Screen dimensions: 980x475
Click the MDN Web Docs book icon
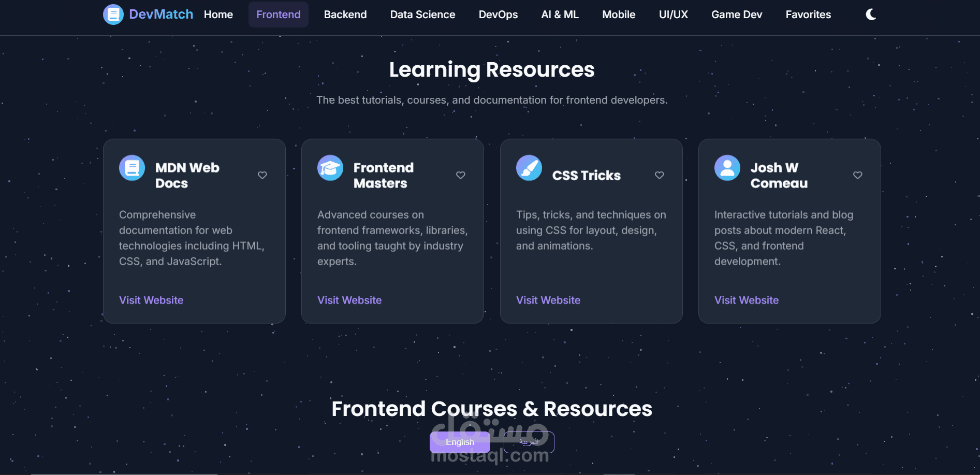tap(132, 168)
